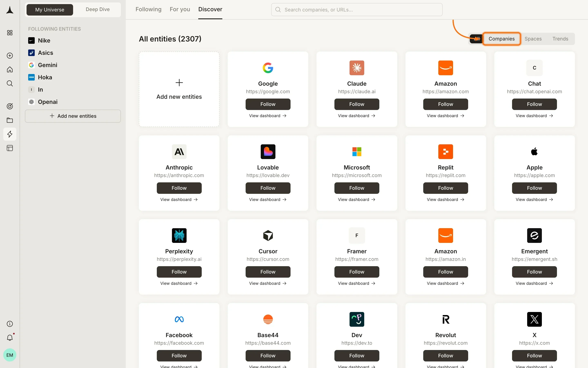Click sidebar Add new entities button
Viewport: 588px width, 368px height.
[73, 116]
